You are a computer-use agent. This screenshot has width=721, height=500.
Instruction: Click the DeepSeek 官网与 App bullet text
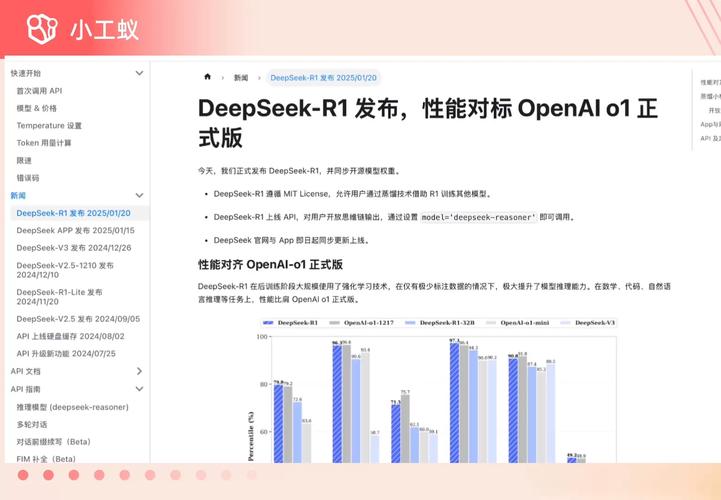292,240
